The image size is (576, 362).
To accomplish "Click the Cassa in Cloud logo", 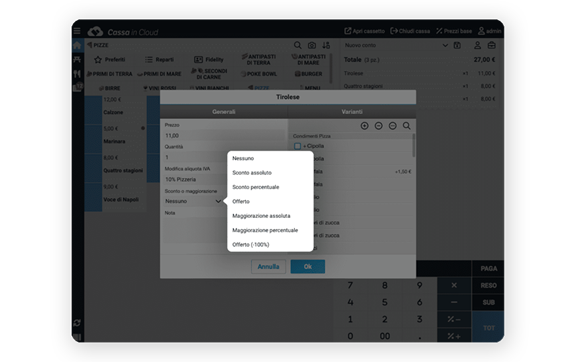I will click(123, 32).
